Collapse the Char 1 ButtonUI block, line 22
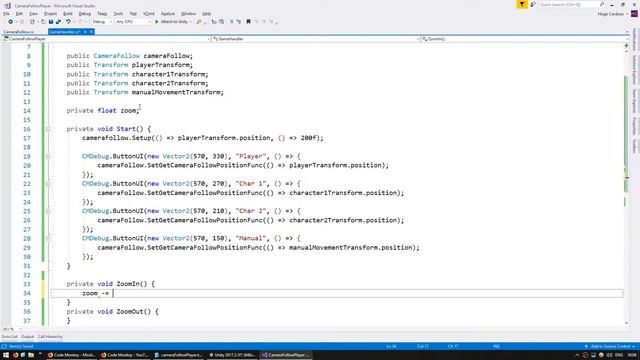Screen dimensions: 640x360 48,184
